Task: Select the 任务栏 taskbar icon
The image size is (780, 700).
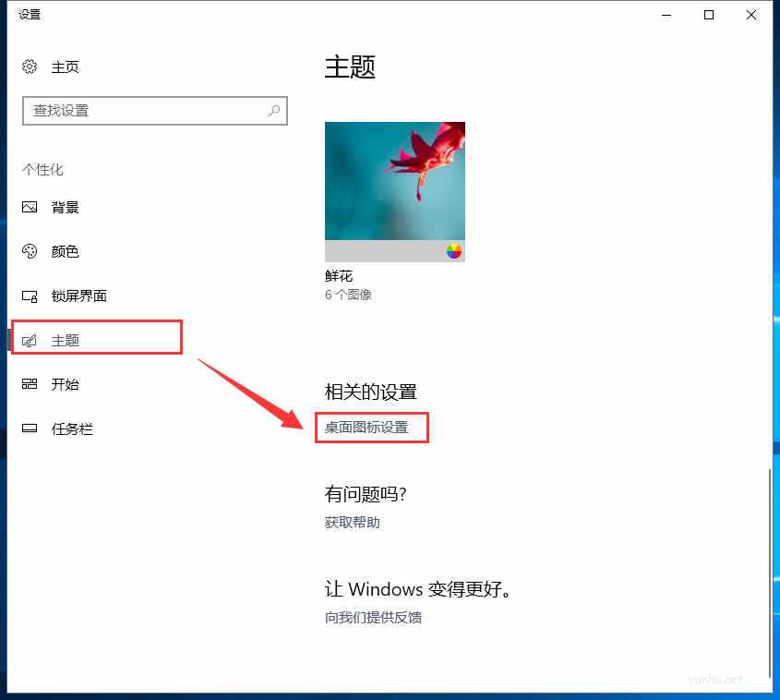Action: tap(30, 428)
